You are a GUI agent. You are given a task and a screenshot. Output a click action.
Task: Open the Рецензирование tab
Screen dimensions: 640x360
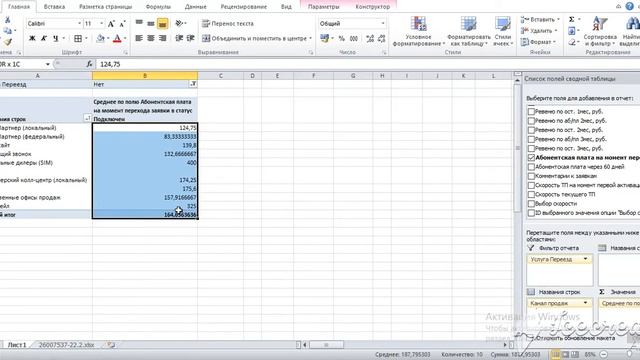(x=244, y=7)
